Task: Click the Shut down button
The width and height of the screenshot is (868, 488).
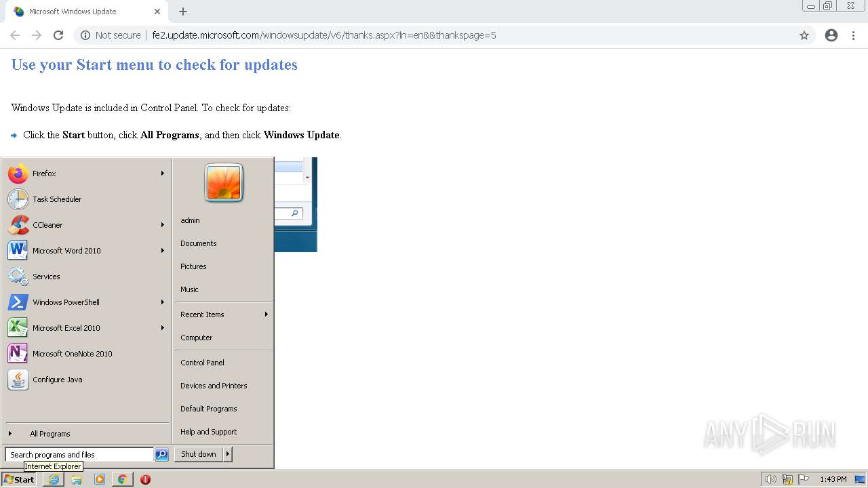Action: 199,454
